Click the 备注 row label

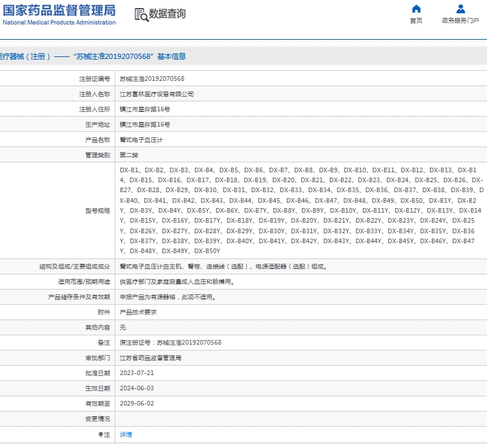(x=104, y=343)
